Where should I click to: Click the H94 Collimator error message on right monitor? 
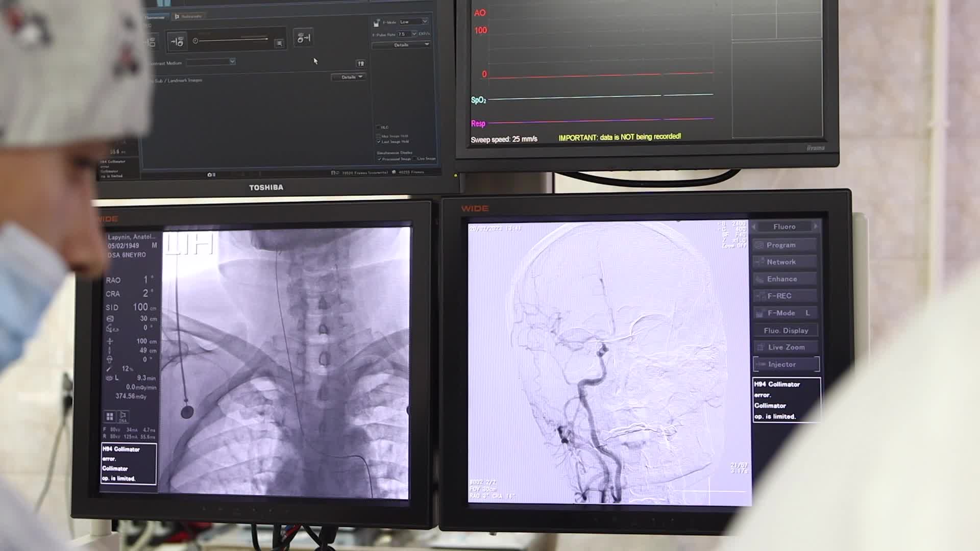(786, 400)
